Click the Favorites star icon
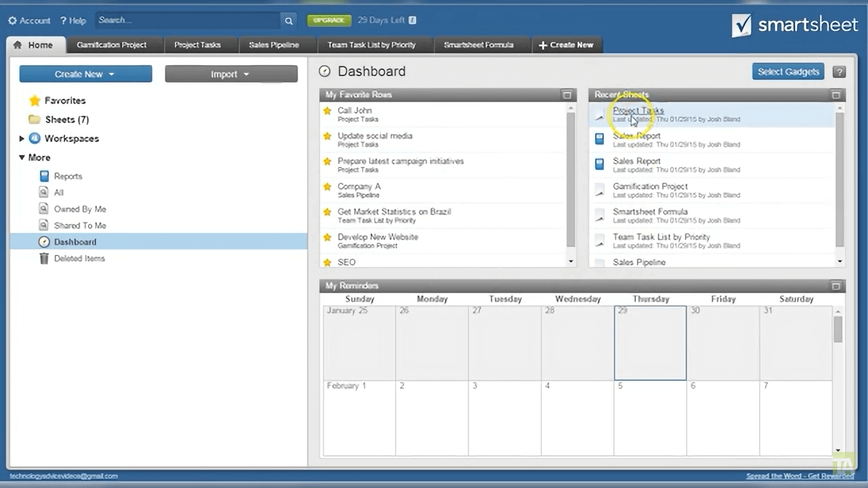868x488 pixels. pos(35,101)
